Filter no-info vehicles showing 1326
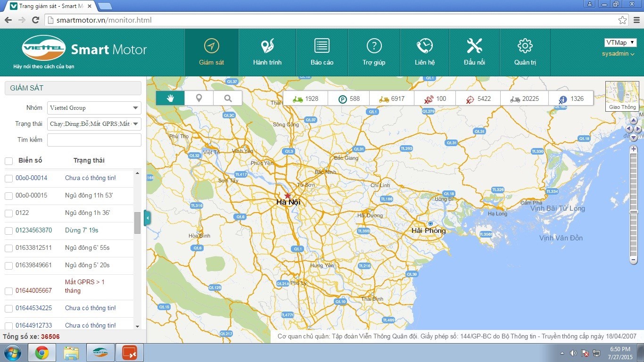 coord(571,99)
